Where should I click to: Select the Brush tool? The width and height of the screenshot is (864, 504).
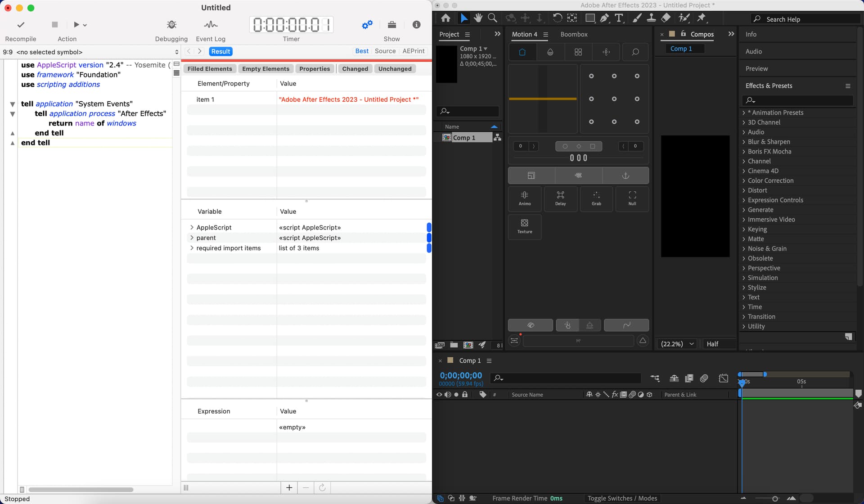[x=637, y=18]
